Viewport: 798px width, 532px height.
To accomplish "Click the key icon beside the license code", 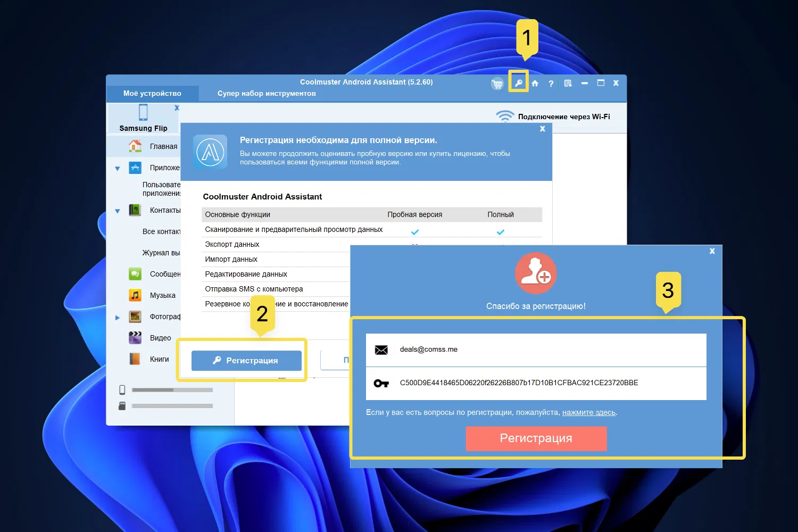I will pos(381,383).
